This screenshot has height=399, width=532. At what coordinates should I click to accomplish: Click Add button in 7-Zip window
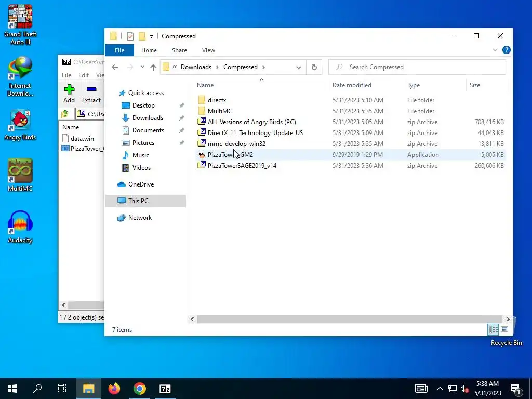coord(69,94)
